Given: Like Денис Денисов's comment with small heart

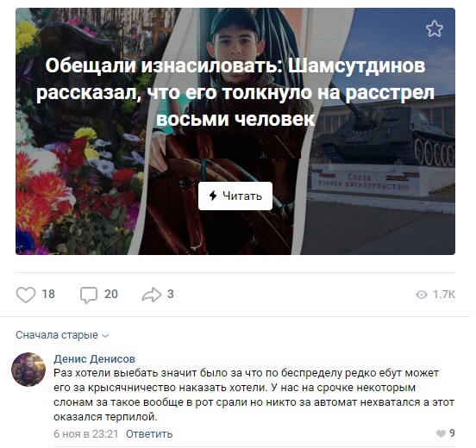Looking at the screenshot, I should (x=441, y=433).
